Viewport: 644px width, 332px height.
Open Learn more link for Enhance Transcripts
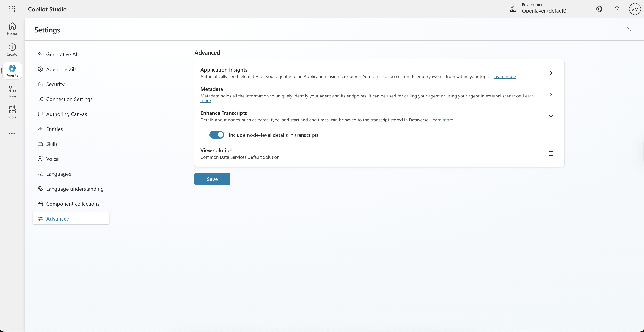click(x=442, y=120)
